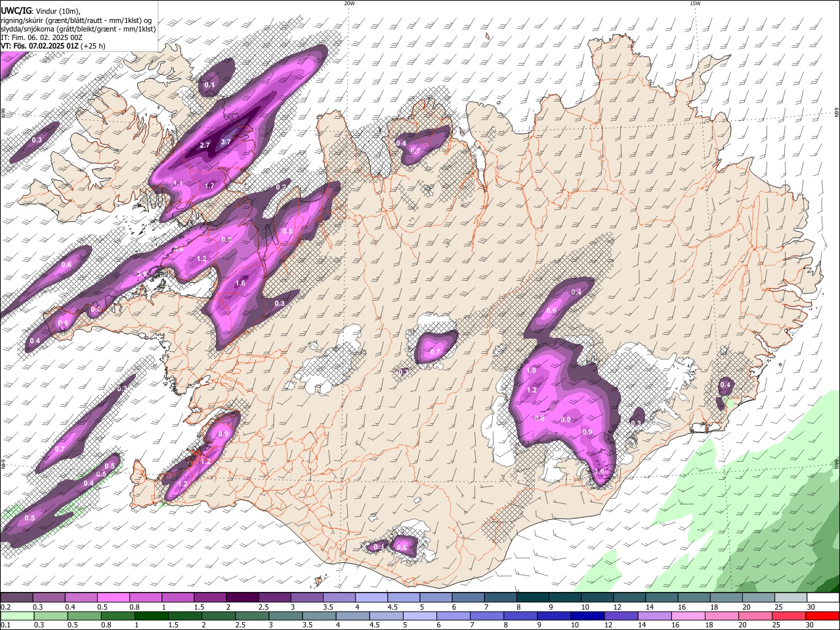Viewport: 840px width, 630px height.
Task: Select the darkest green swatch labelled 1
Action: [151, 616]
